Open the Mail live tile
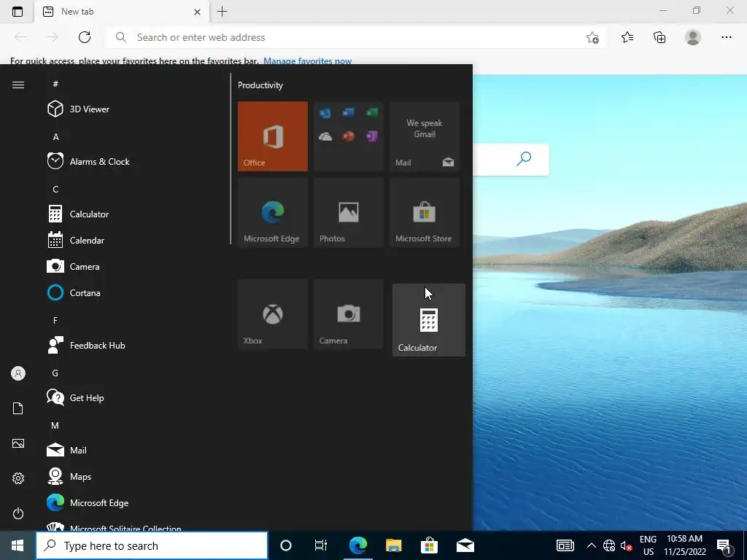Viewport: 747px width, 560px height. pos(425,136)
